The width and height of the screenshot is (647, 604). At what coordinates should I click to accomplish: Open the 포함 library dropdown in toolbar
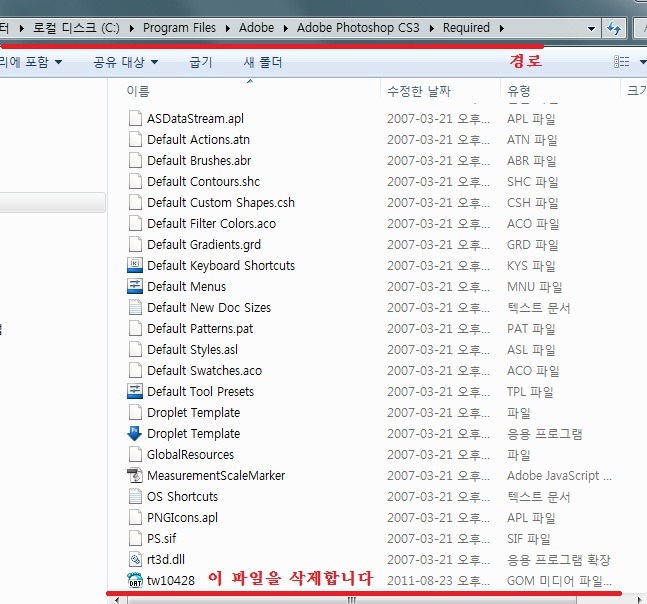pos(31,62)
